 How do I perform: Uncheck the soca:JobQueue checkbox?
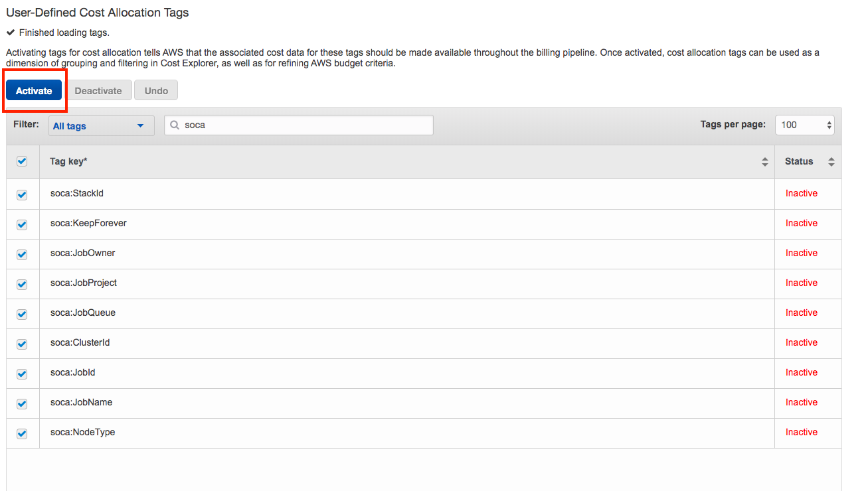(x=22, y=314)
